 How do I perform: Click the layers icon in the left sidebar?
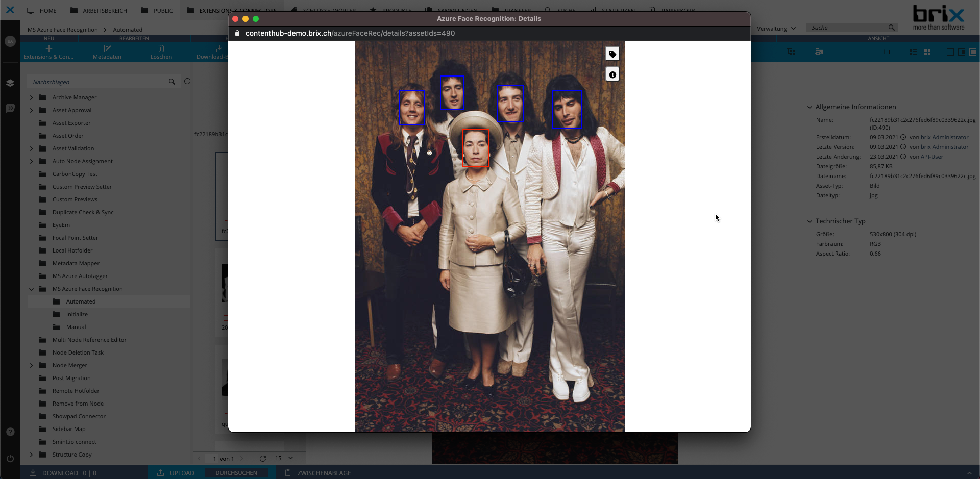click(10, 83)
